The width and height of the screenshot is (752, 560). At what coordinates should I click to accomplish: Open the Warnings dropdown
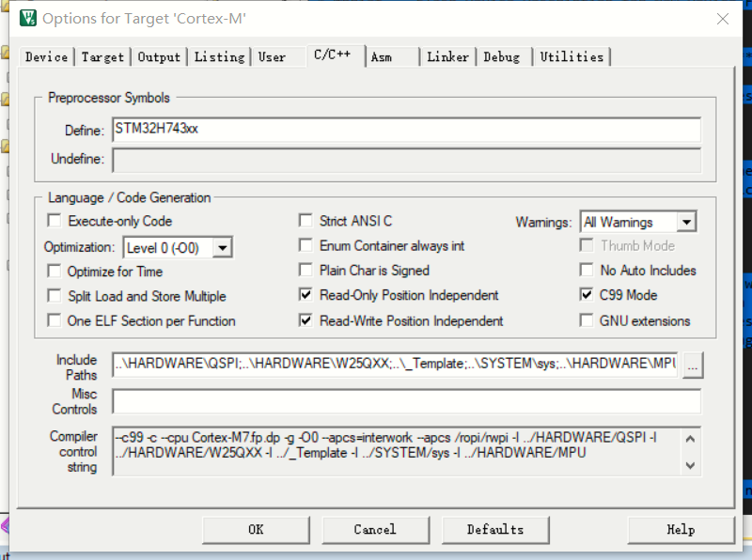pyautogui.click(x=638, y=222)
